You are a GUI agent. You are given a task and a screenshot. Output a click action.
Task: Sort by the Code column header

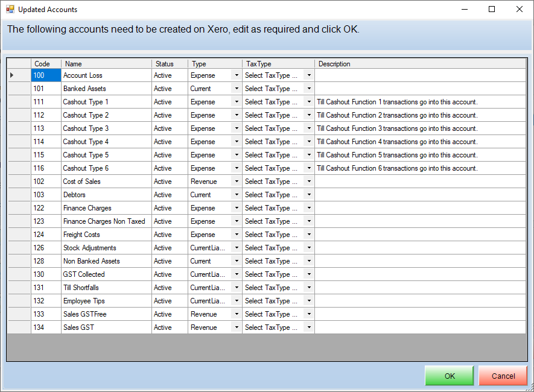[46, 64]
